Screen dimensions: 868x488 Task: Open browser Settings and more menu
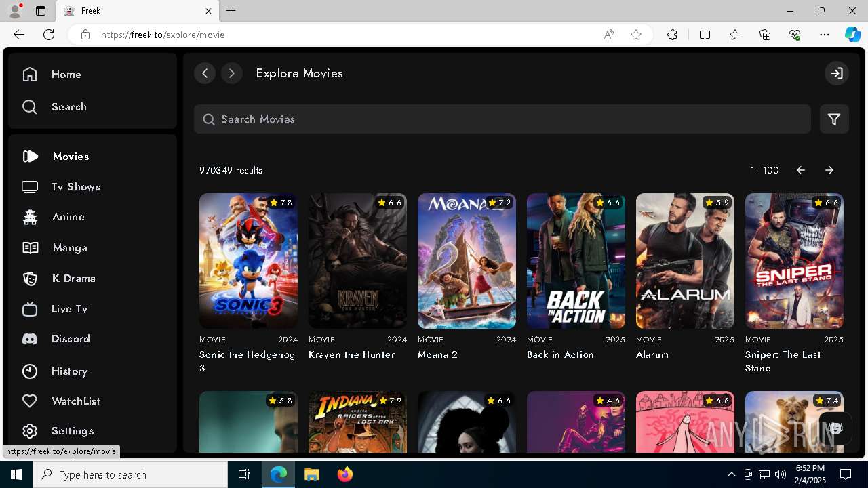tap(825, 35)
